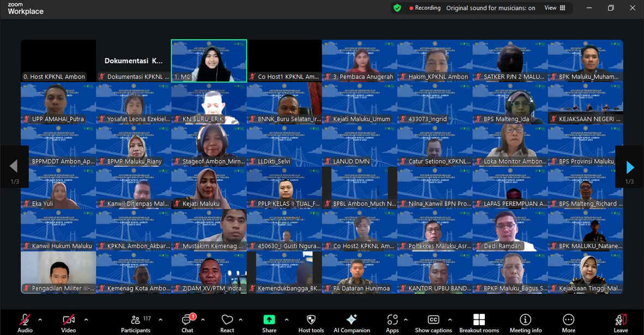Select the MC participant video tile
The image size is (644, 335).
coord(209,60)
